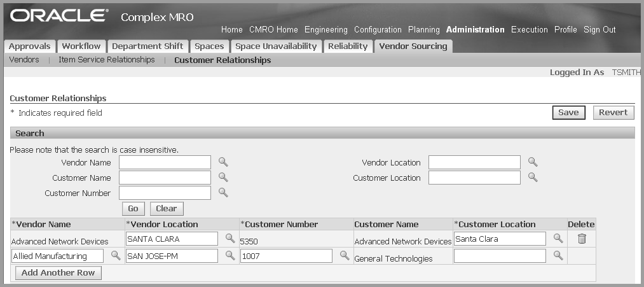Click customer number 5350 text
Viewport: 644px width, 287px height.
[x=249, y=241]
